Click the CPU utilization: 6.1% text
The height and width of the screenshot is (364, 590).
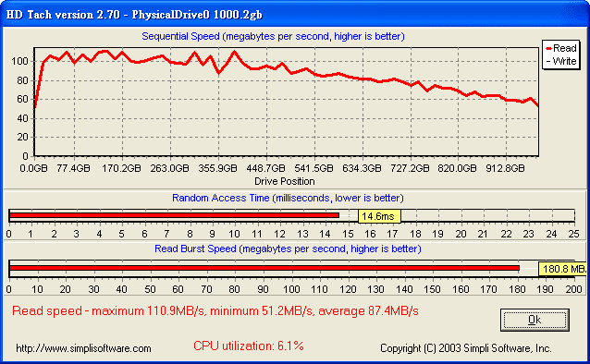249,346
